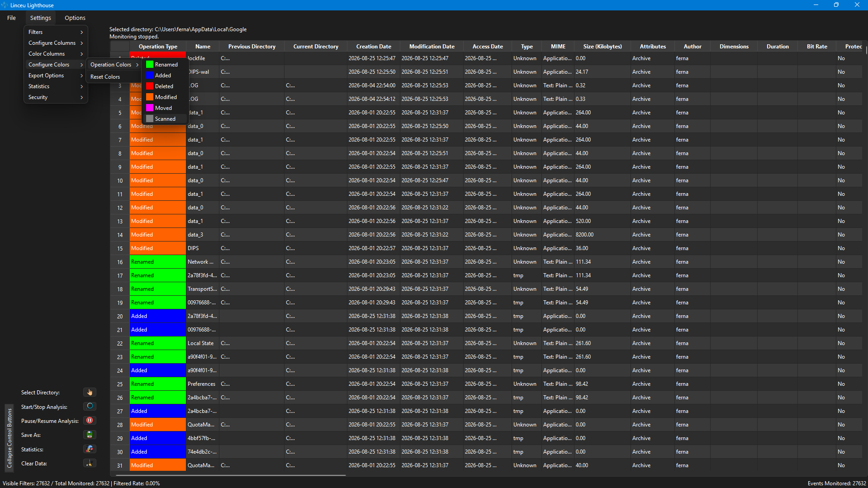
Task: Open the File menu
Action: click(11, 18)
